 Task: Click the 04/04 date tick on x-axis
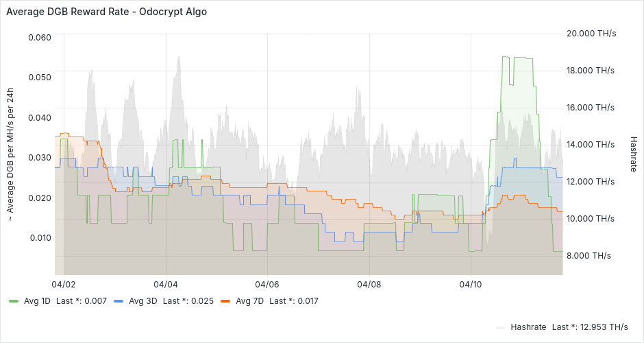point(166,283)
